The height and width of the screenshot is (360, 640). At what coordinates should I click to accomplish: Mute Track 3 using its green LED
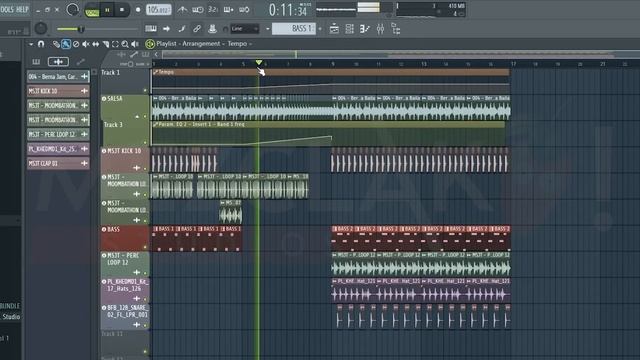[x=145, y=142]
